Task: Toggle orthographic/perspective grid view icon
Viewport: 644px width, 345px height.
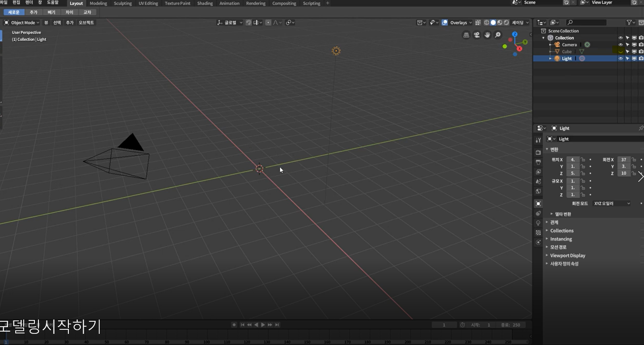Action: 467,35
